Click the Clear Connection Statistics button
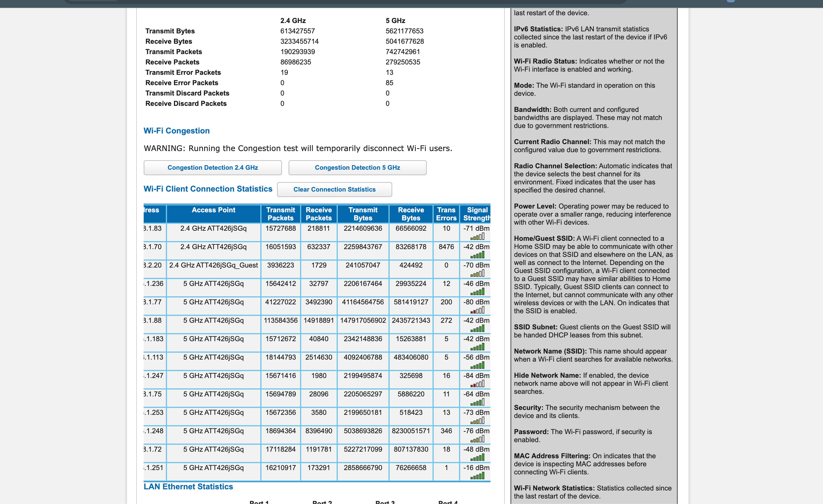Screen dimensions: 823x504 pyautogui.click(x=334, y=189)
